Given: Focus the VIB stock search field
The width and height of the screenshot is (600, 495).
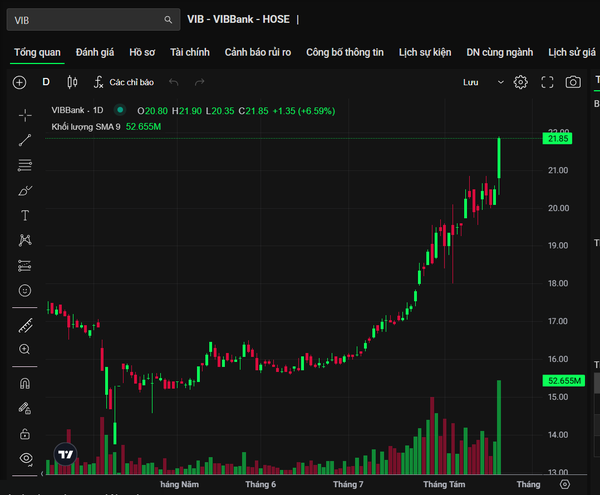Looking at the screenshot, I should pyautogui.click(x=93, y=20).
